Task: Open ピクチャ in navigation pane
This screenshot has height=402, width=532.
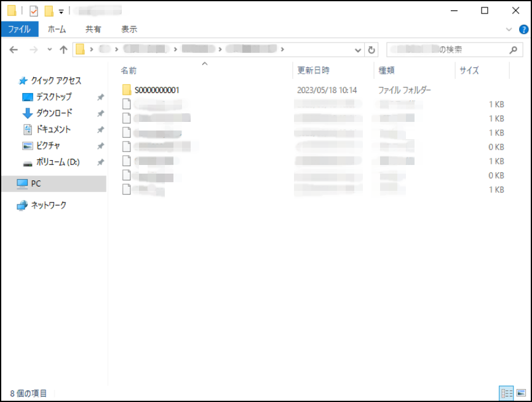Action: point(48,146)
